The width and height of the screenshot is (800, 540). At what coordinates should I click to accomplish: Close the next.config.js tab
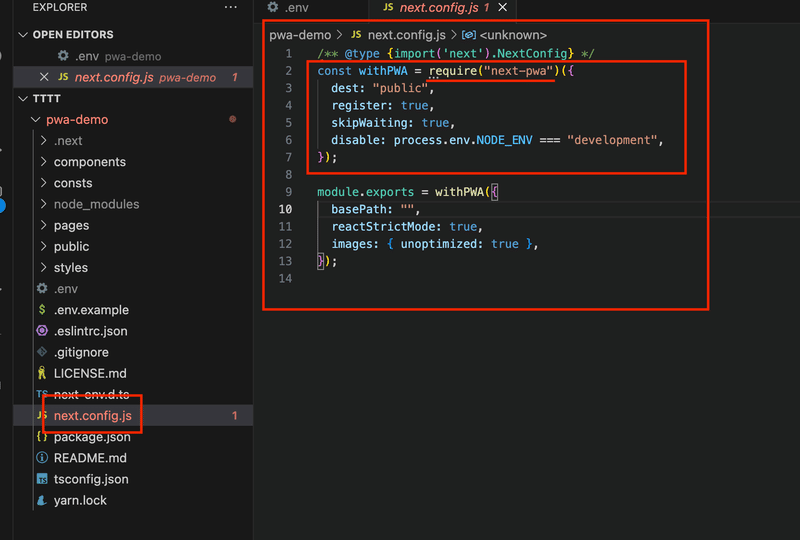click(x=503, y=7)
